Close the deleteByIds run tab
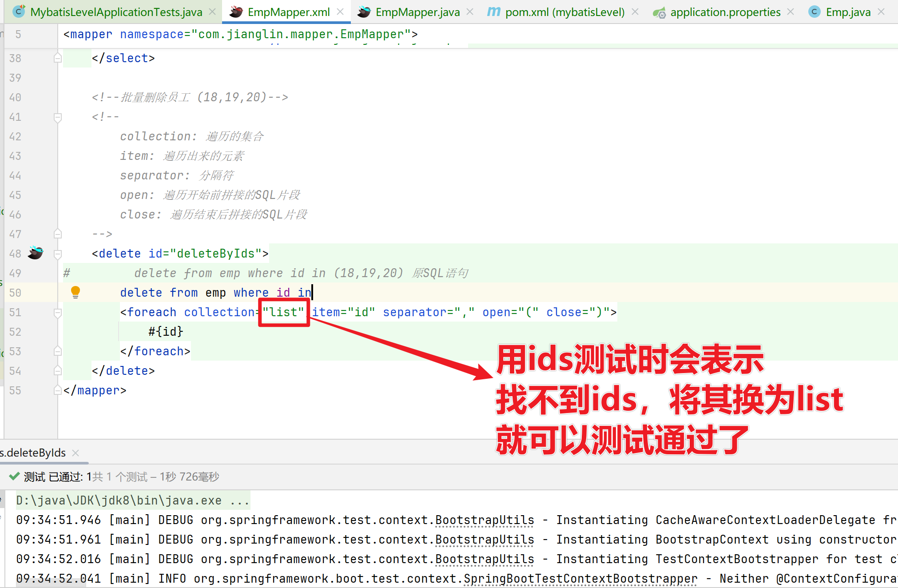 click(75, 453)
